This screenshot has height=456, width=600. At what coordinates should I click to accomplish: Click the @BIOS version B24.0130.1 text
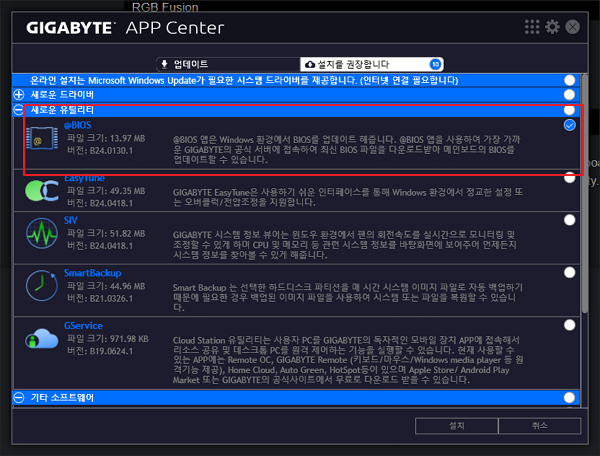(100, 150)
